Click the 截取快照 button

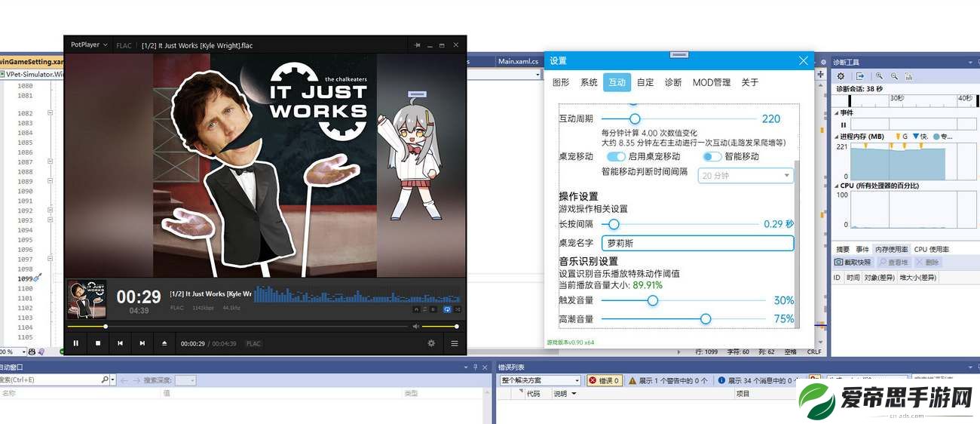853,263
